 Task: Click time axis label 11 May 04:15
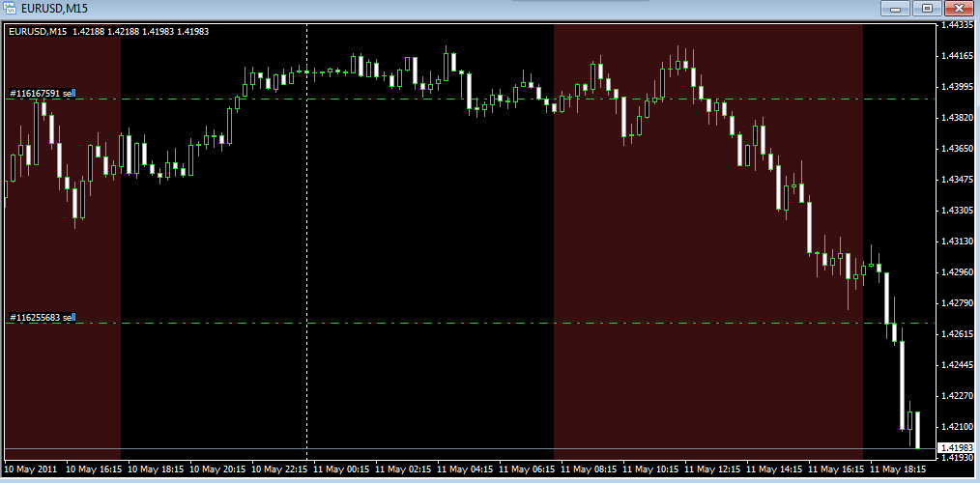click(464, 469)
